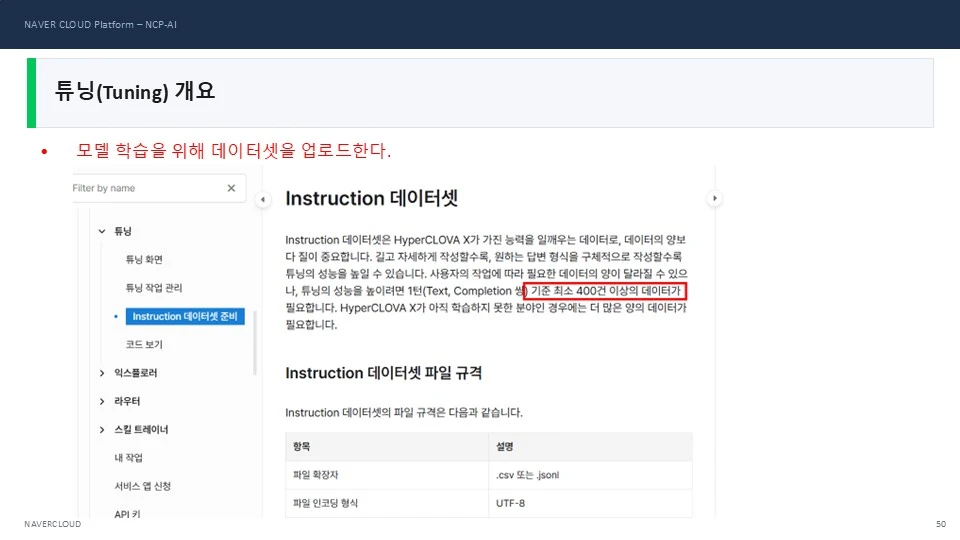Click the .csv 또는 .jsonl cell
Image resolution: width=960 pixels, height=540 pixels.
coord(591,475)
